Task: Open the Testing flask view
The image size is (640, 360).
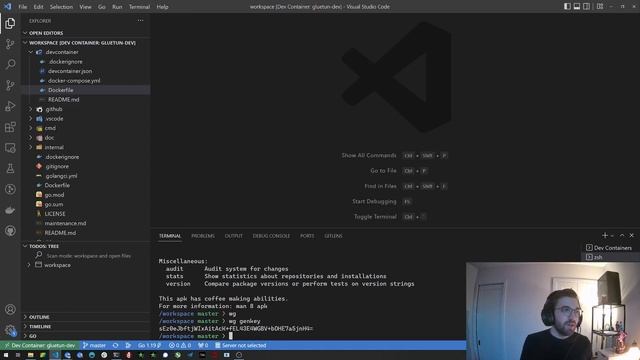Action: click(x=10, y=169)
